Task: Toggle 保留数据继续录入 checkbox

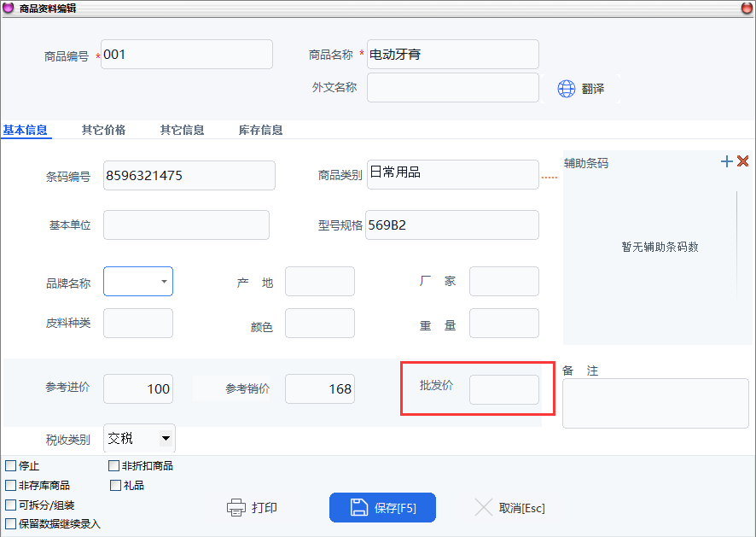Action: click(x=10, y=523)
